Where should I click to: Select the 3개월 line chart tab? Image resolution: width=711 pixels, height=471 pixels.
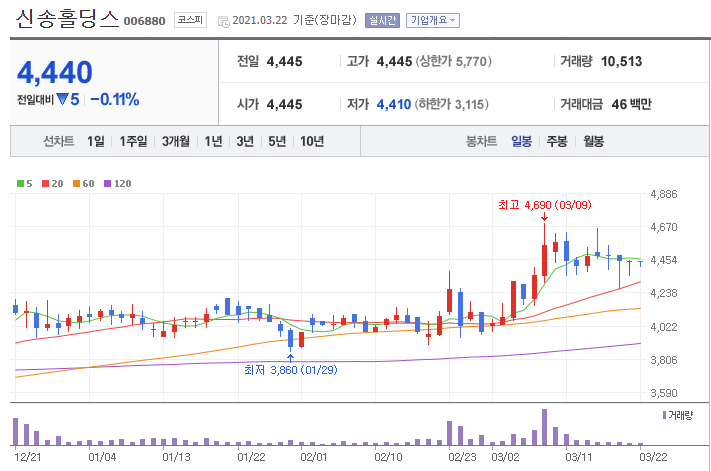pyautogui.click(x=175, y=141)
